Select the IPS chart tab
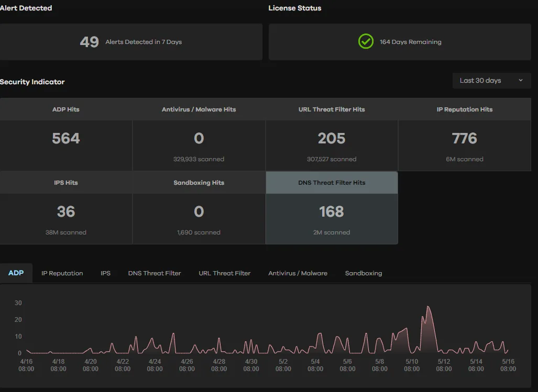The width and height of the screenshot is (538, 392). tap(106, 273)
